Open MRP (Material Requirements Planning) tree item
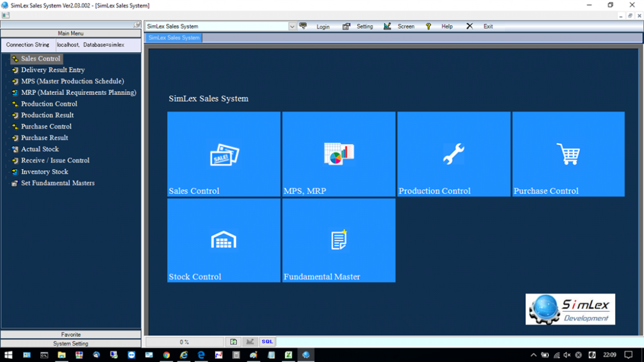This screenshot has height=362, width=644. (x=79, y=93)
